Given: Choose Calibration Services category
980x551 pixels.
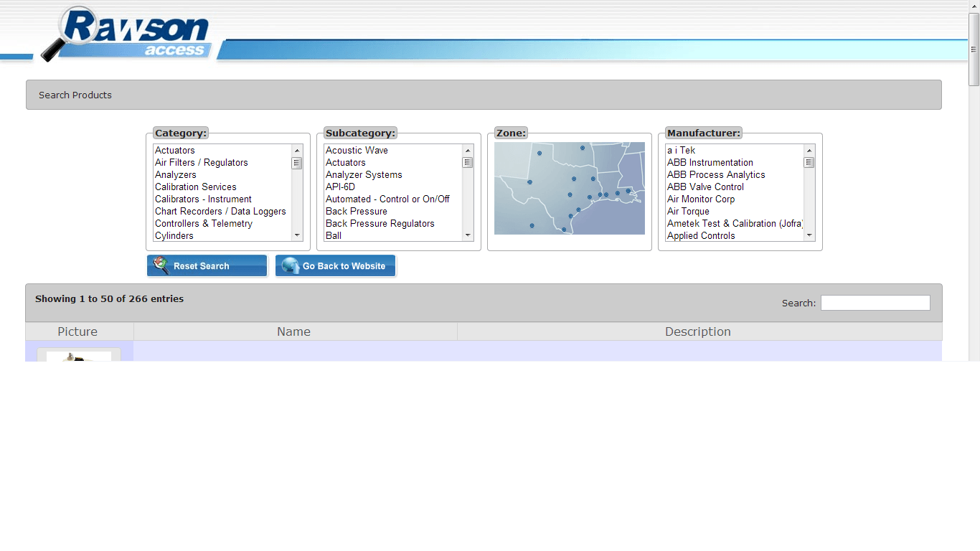Looking at the screenshot, I should (195, 187).
